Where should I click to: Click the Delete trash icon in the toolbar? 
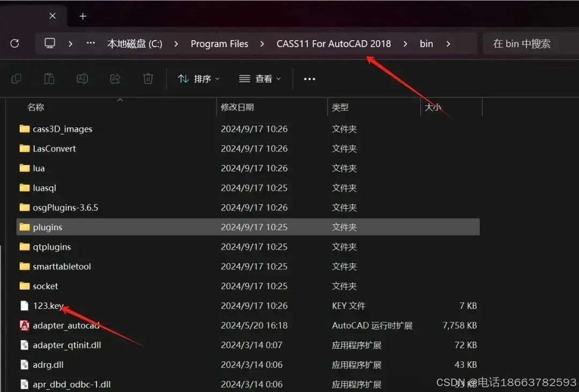(148, 79)
